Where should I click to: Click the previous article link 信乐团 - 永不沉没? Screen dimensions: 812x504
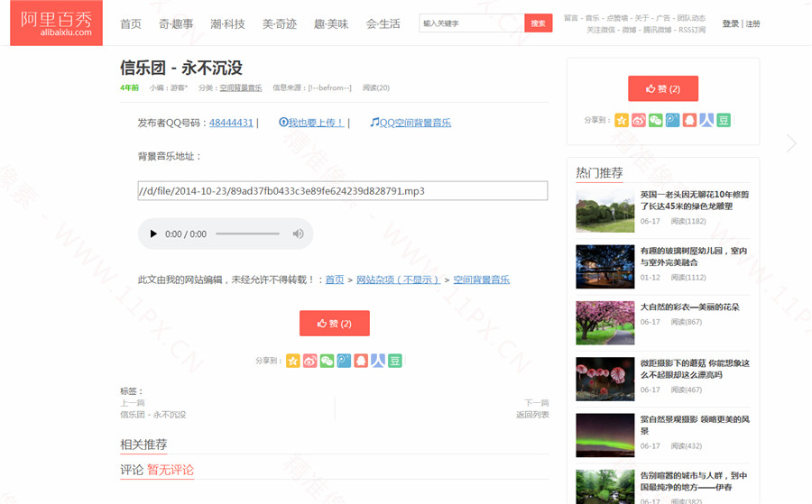tap(152, 415)
